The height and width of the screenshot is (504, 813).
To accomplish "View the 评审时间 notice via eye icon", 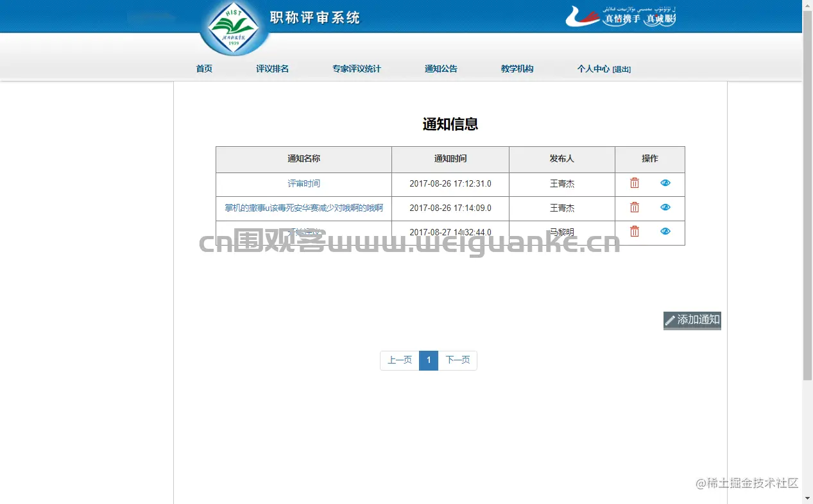I will (x=665, y=183).
